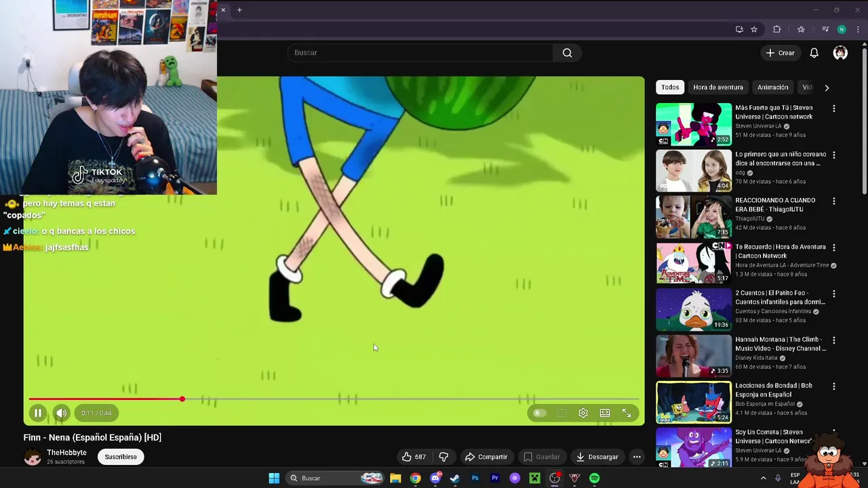Select the Hora de aventura filter chip
868x488 pixels.
(x=718, y=87)
